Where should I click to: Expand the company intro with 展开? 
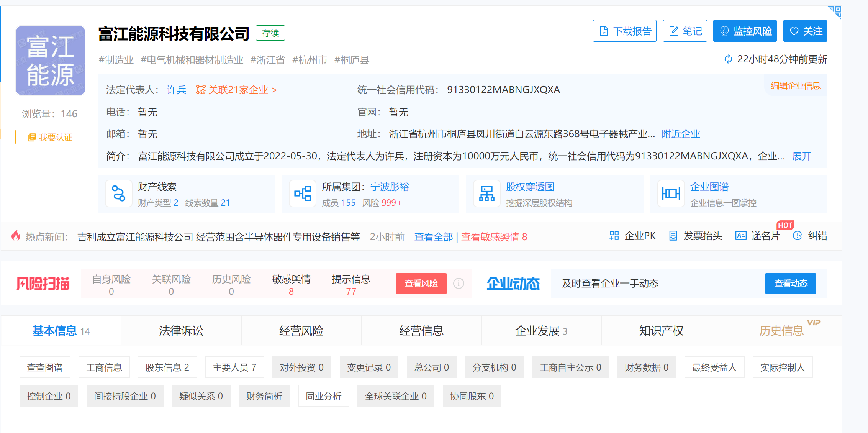[x=802, y=156]
